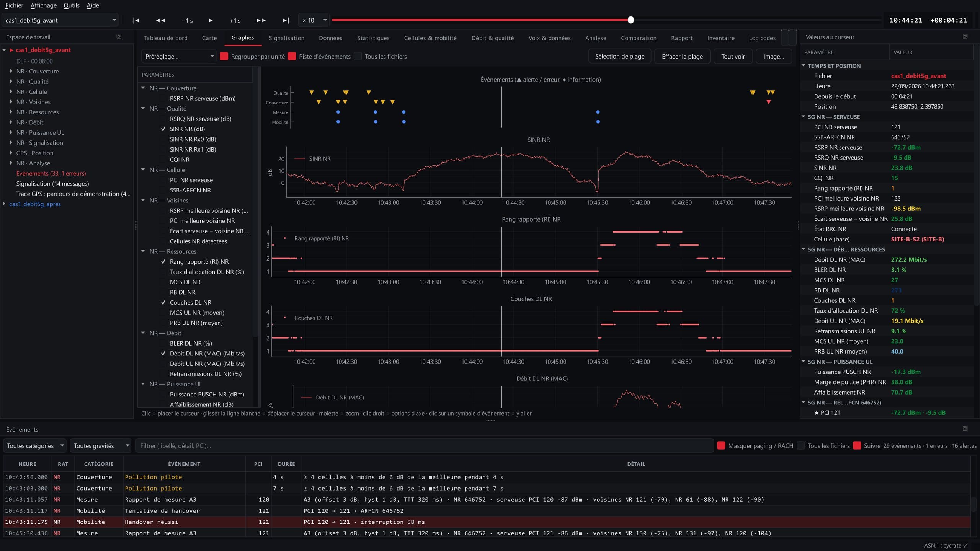The width and height of the screenshot is (980, 551).
Task: Open the Carte tab
Action: point(209,38)
